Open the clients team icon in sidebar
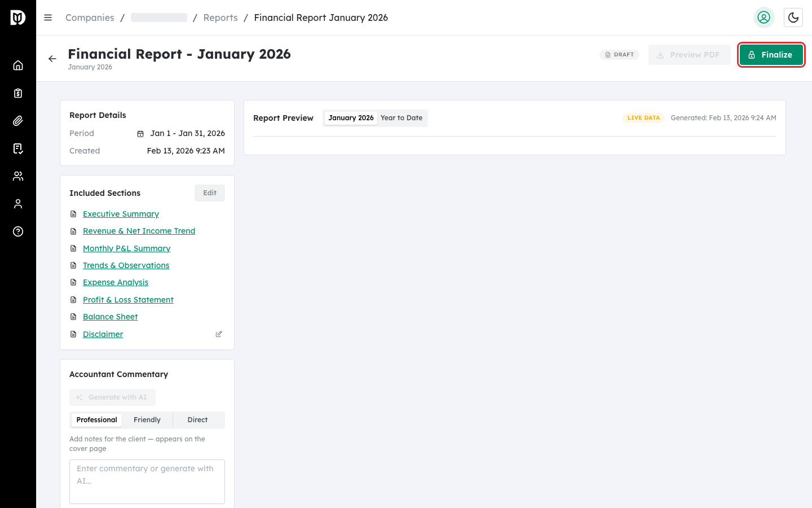Screen dimensions: 812x508 point(18,176)
